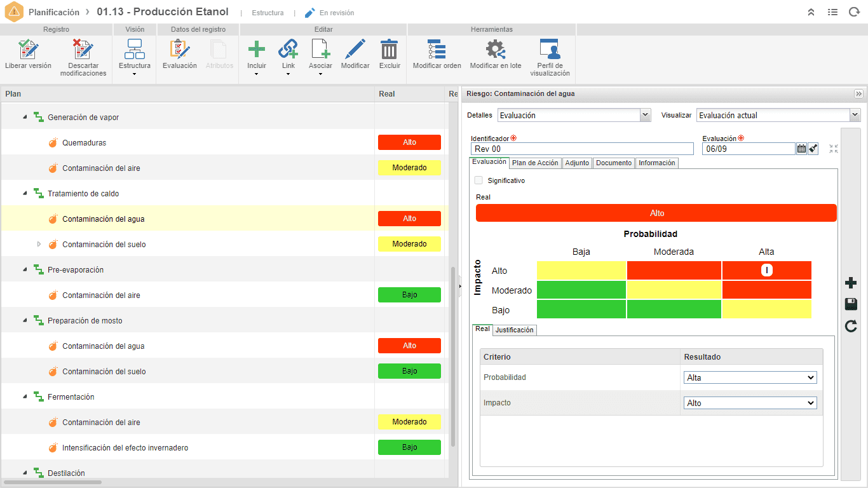
Task: Click the Modificar pencil icon
Action: tap(355, 49)
